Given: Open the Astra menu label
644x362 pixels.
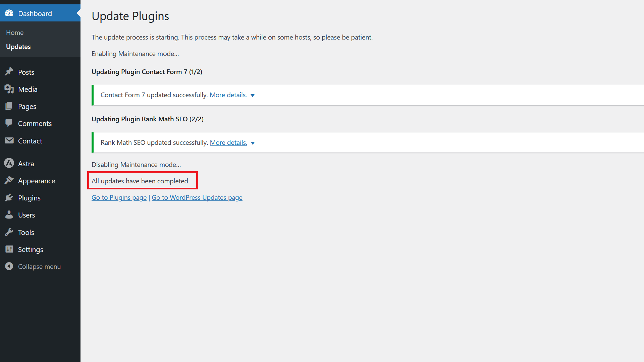Looking at the screenshot, I should [x=26, y=164].
